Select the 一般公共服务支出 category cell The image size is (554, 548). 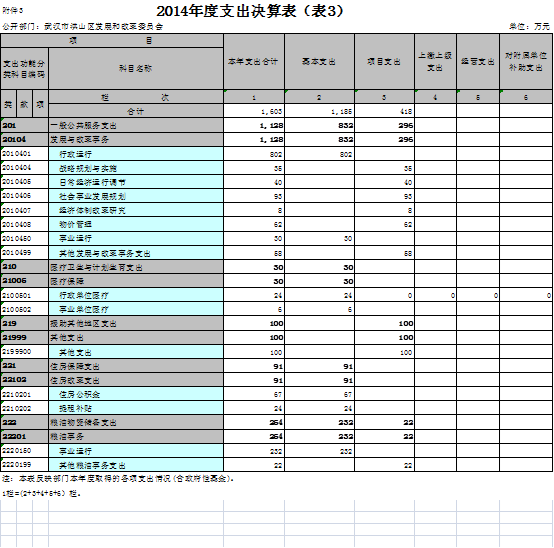136,125
